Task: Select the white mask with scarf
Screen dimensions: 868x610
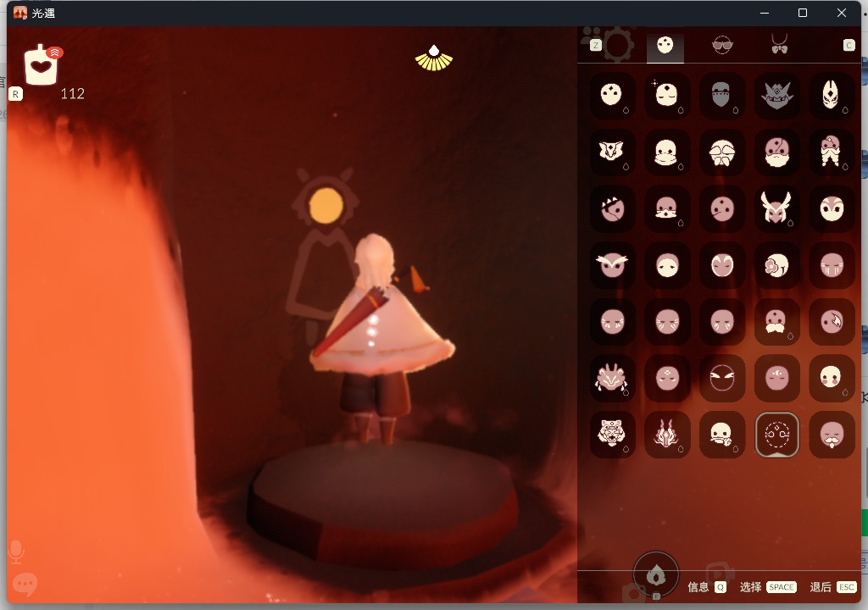Action: pos(666,152)
